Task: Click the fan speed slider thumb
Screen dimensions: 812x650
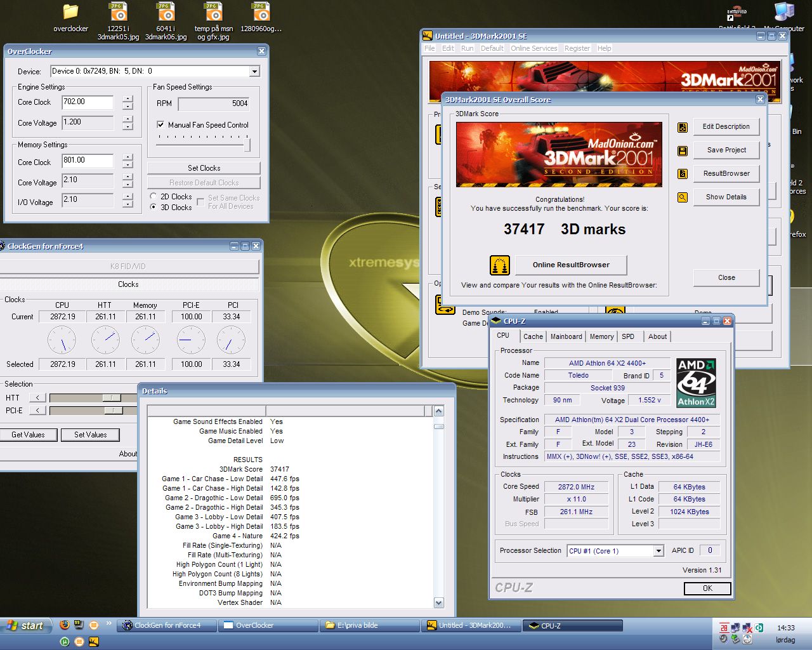Action: click(x=247, y=145)
